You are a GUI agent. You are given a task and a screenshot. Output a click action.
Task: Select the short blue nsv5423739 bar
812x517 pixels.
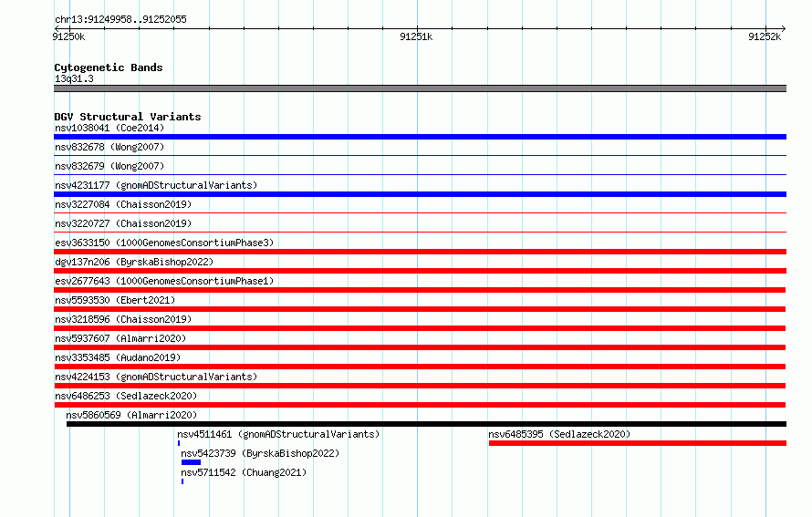click(191, 462)
